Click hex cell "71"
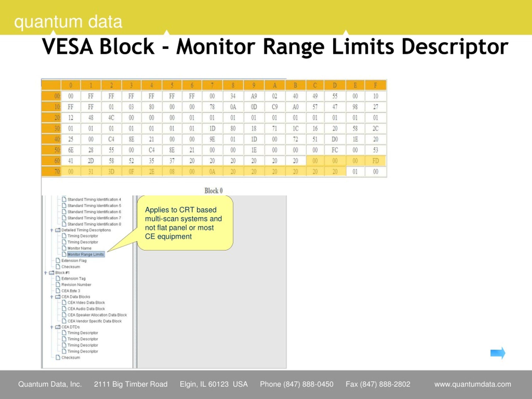 275,128
